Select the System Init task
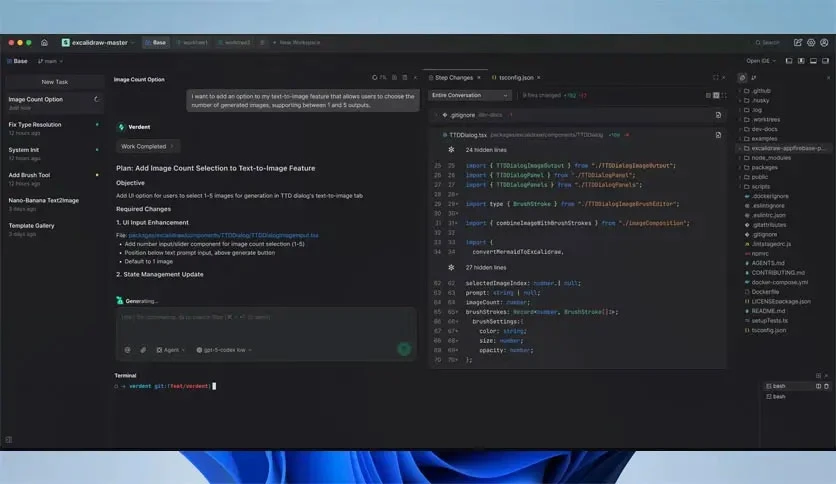 pos(55,154)
